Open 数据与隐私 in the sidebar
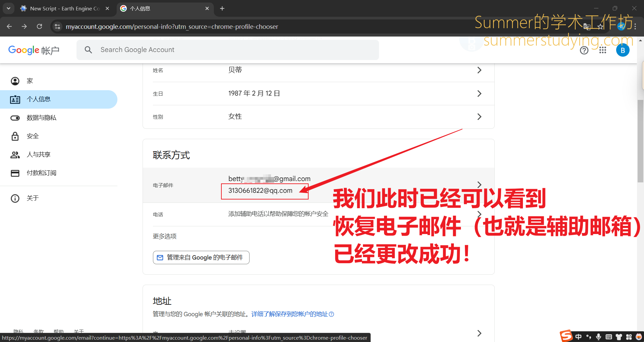The image size is (644, 342). [59, 118]
